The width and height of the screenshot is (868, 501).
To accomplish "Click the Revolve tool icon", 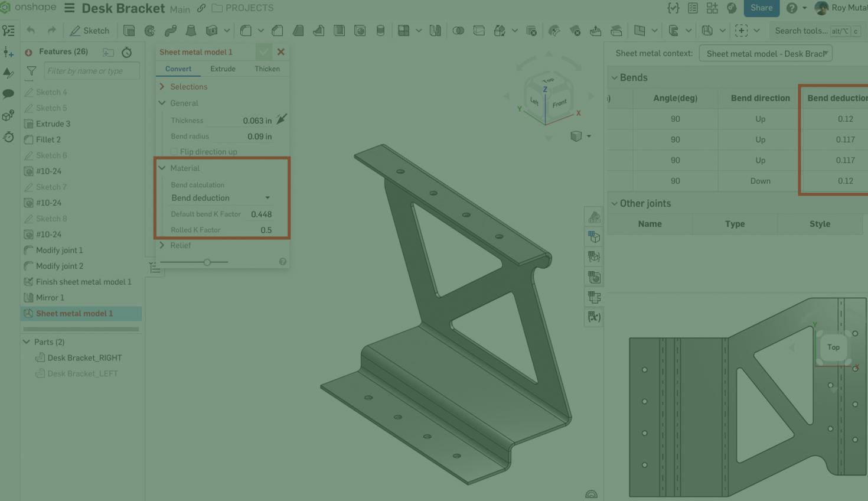I will 150,31.
